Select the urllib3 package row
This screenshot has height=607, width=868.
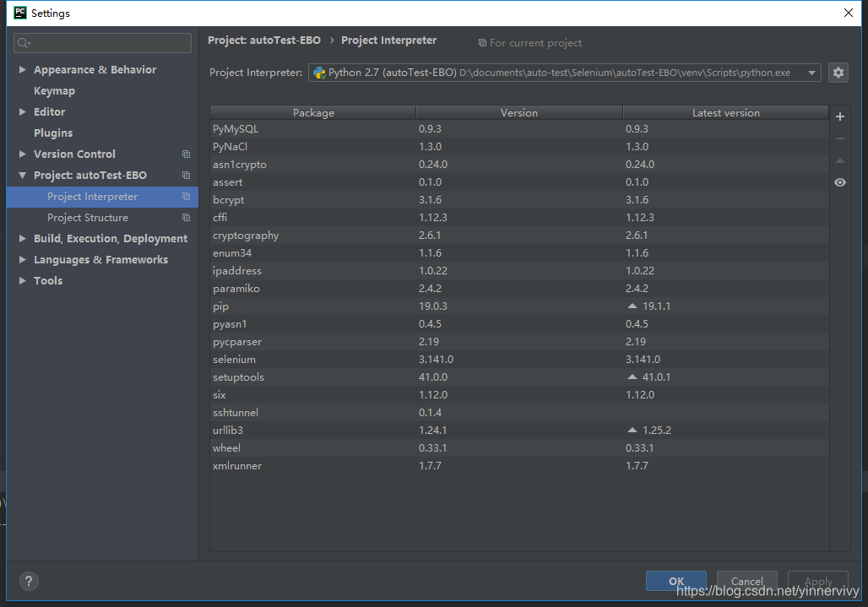coord(519,430)
